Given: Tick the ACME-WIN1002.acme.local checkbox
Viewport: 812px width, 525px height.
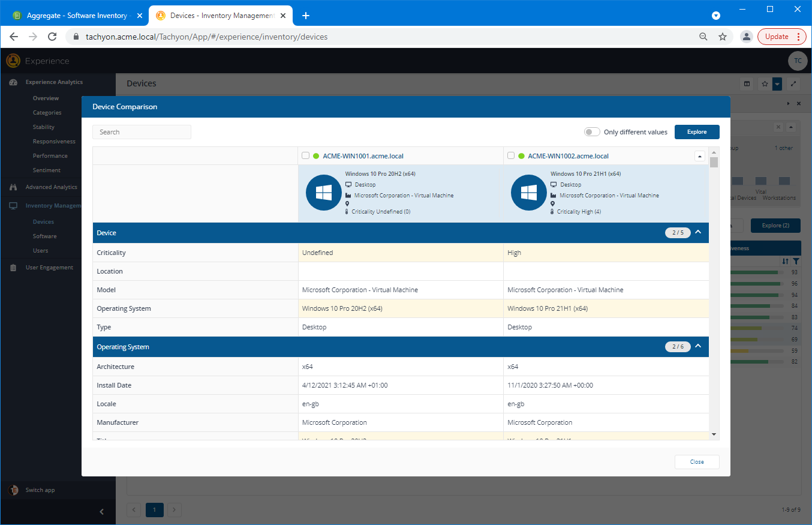Looking at the screenshot, I should click(511, 156).
